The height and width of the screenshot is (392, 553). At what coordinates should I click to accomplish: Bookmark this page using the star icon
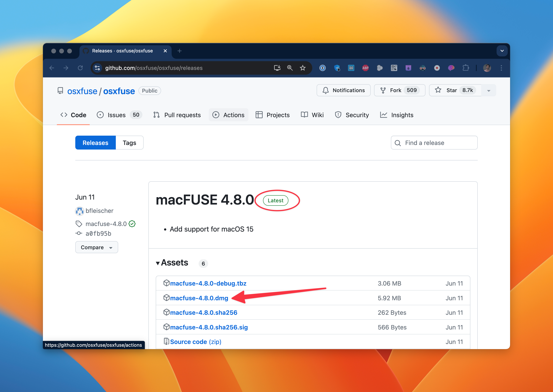[303, 68]
